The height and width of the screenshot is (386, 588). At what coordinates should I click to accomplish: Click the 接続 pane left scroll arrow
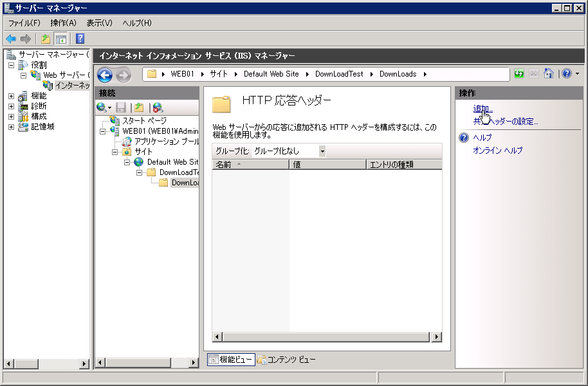(x=100, y=362)
